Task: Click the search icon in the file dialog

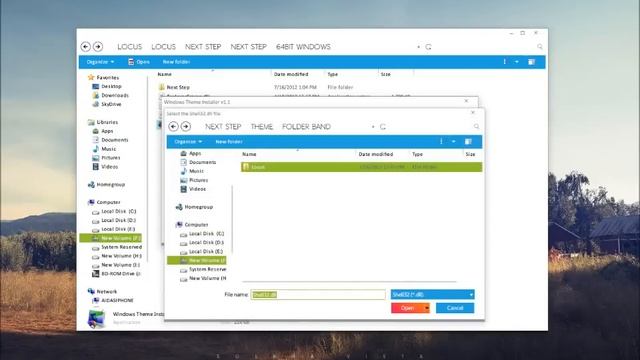Action: pos(476,127)
